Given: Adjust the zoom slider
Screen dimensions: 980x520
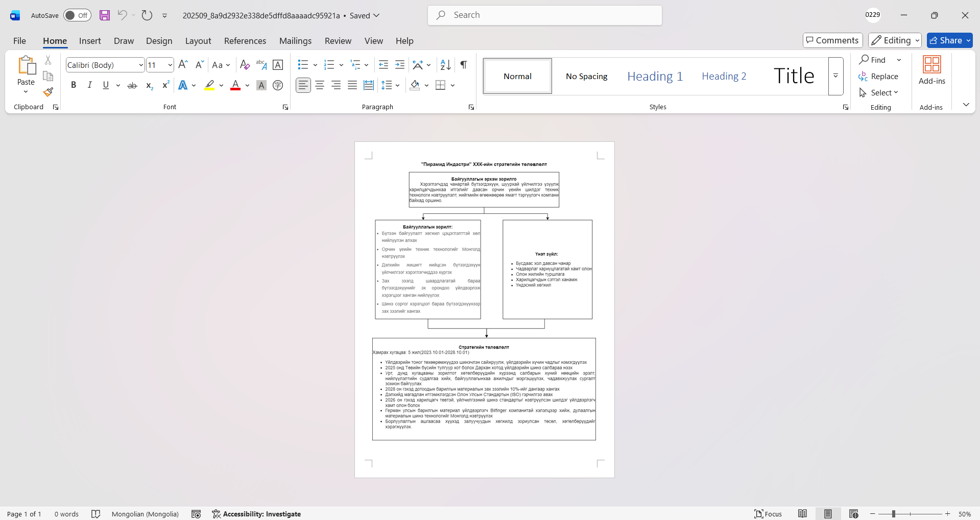Looking at the screenshot, I should click(x=894, y=514).
